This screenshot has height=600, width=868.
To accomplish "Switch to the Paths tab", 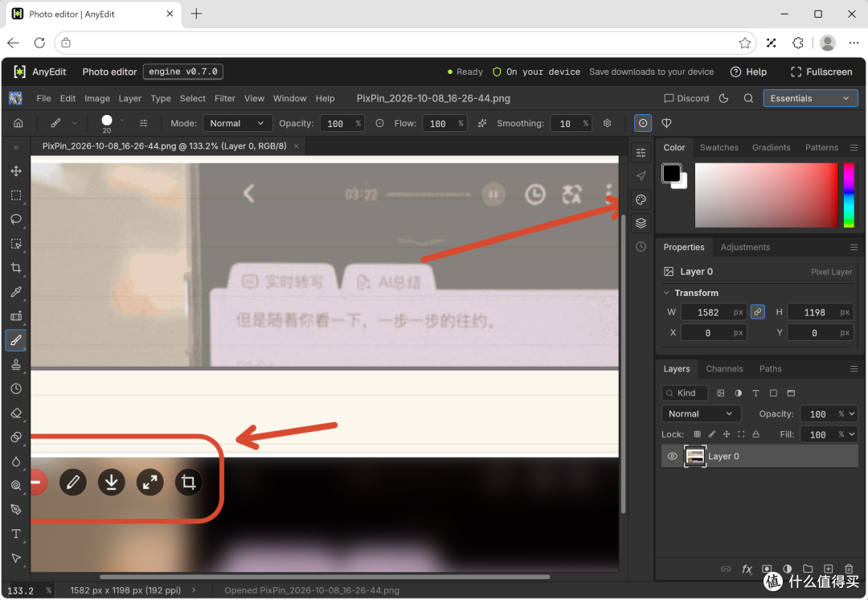I will 770,369.
